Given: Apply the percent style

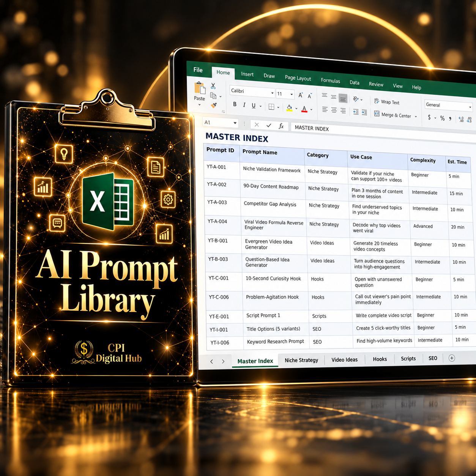Looking at the screenshot, I should (442, 118).
